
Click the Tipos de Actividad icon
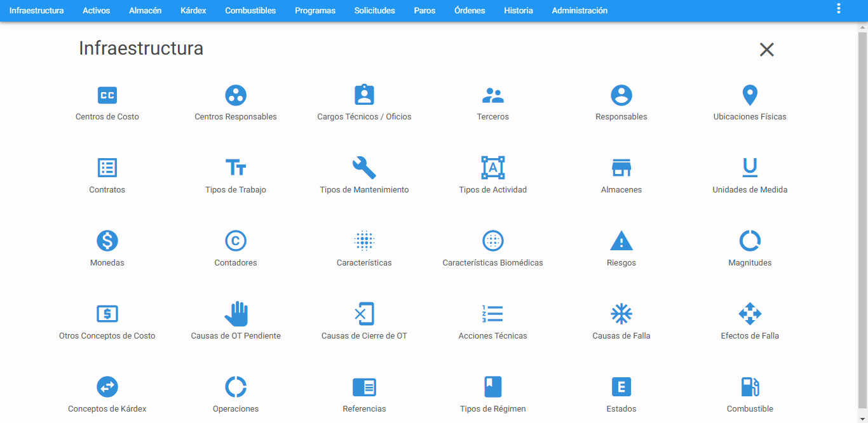[x=493, y=168]
